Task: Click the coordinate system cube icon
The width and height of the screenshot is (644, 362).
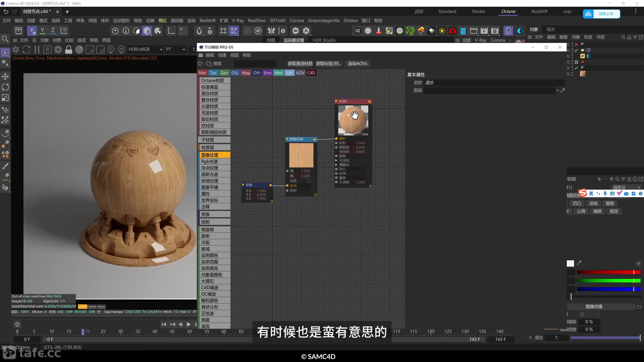Action: point(64,31)
